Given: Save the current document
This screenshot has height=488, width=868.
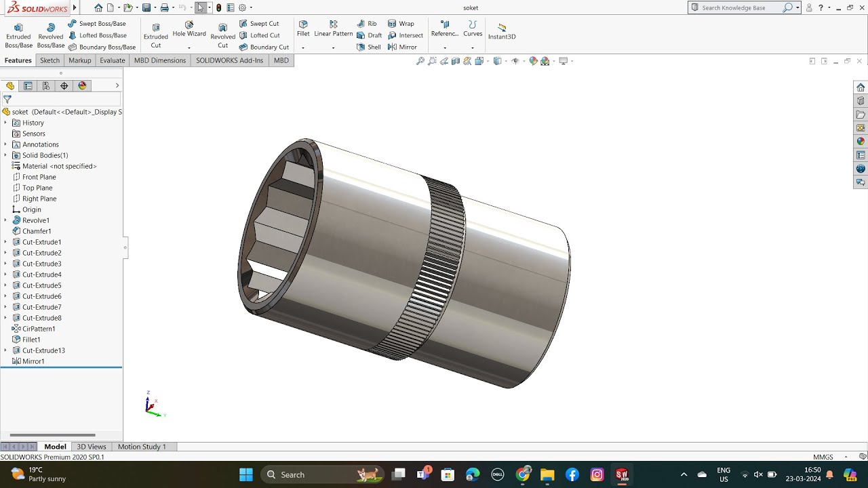Looking at the screenshot, I should [146, 7].
